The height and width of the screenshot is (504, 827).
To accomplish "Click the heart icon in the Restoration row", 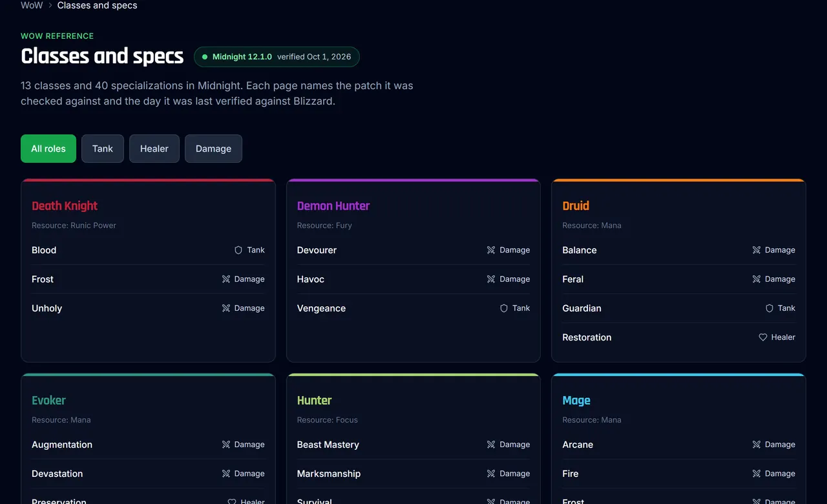I will [x=763, y=337].
